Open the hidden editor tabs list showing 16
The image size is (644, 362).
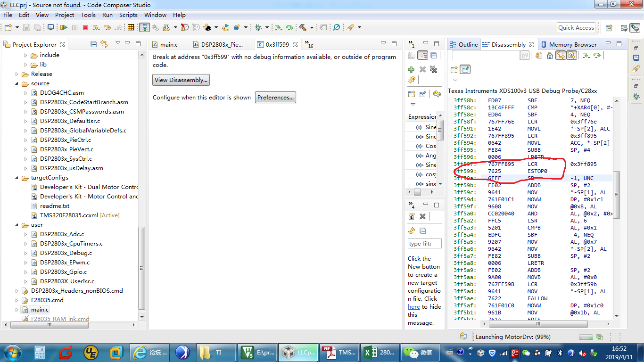(309, 44)
